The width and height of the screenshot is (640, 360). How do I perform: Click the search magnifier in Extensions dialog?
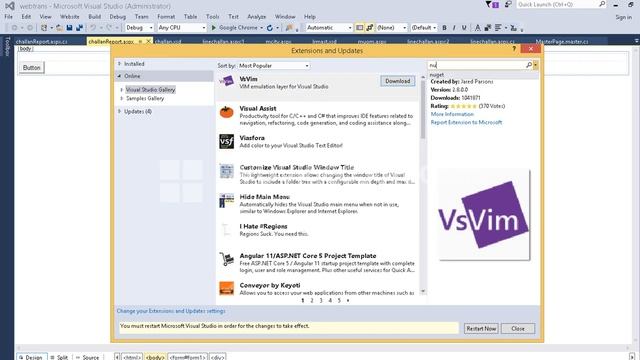(x=529, y=65)
